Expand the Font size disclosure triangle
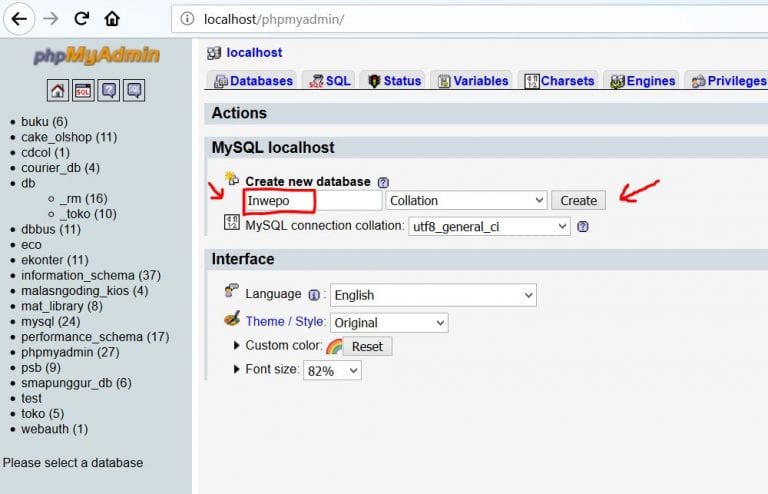Viewport: 768px width, 494px height. click(x=237, y=370)
